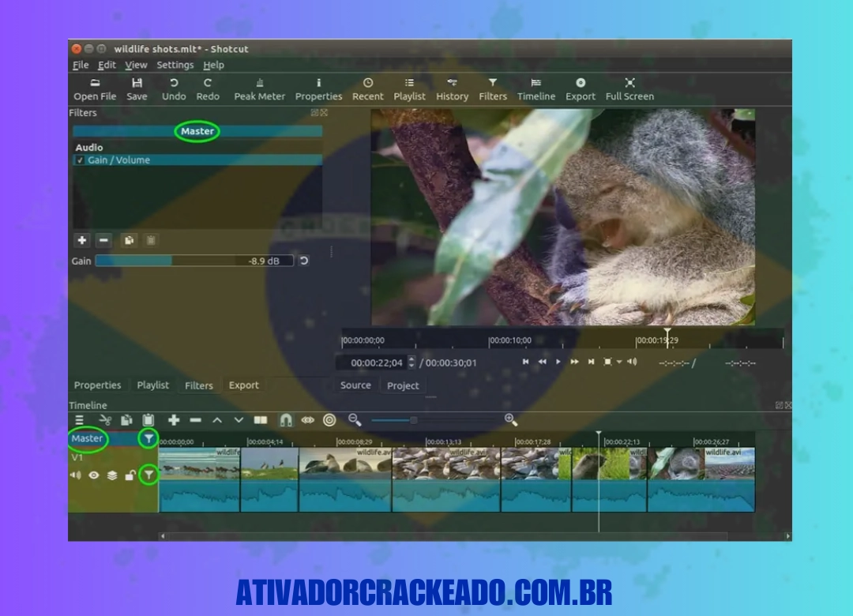Toggle compositing on the V1 track

click(112, 475)
